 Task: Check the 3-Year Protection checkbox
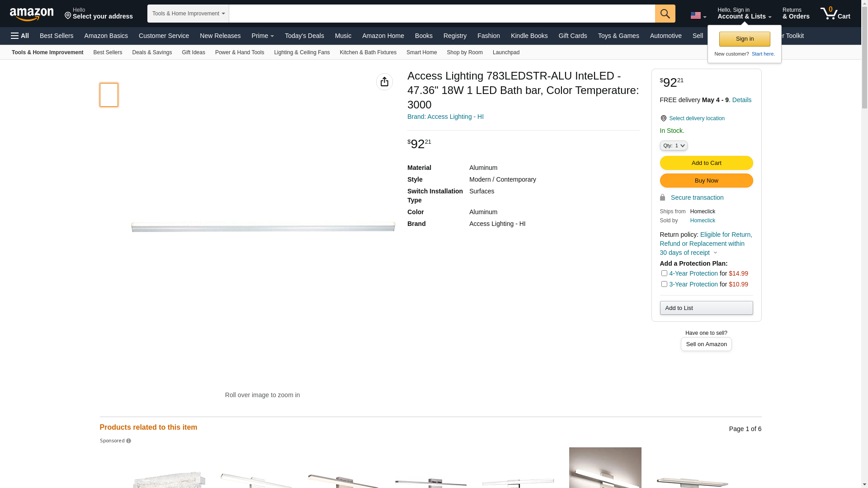[x=664, y=284]
